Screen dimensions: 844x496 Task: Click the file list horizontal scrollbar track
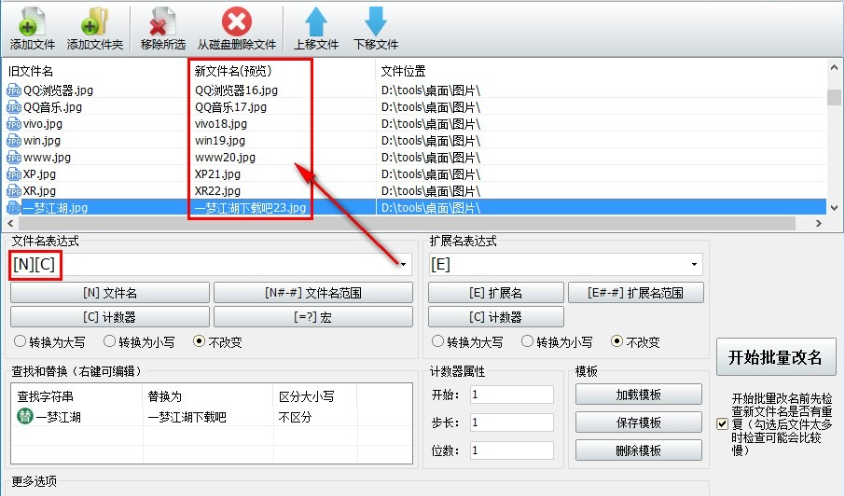click(x=407, y=223)
